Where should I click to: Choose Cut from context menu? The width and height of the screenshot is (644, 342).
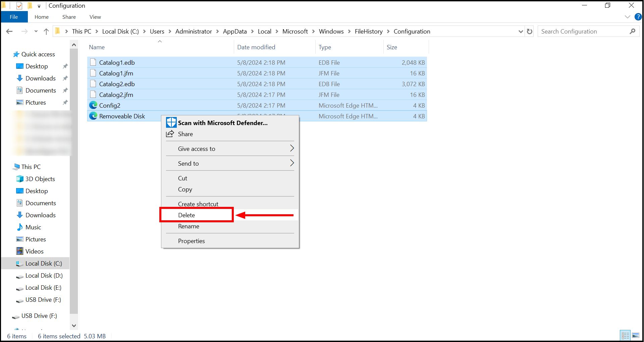(x=230, y=178)
